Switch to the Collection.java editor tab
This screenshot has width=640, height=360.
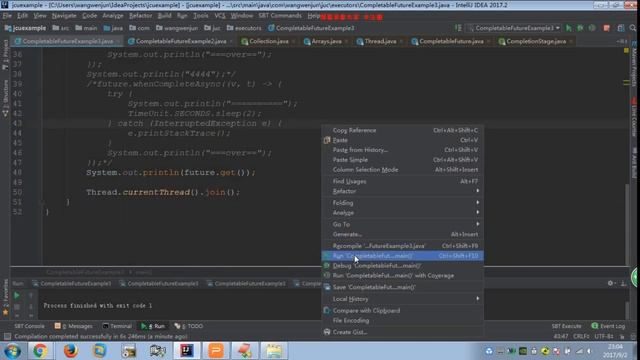pos(268,41)
